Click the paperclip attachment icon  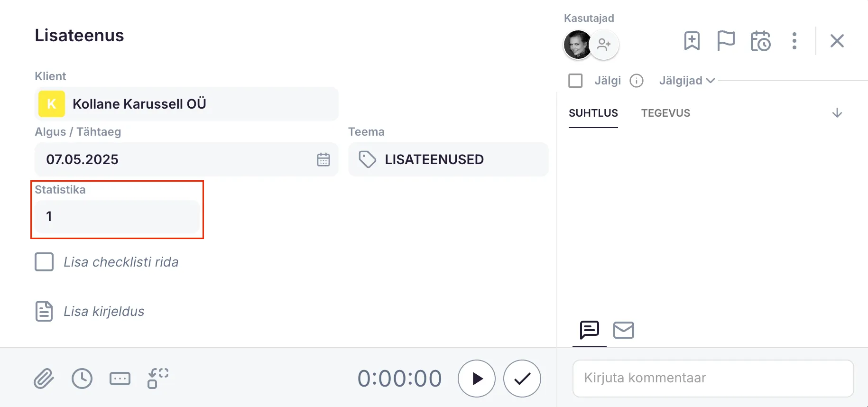(x=44, y=379)
